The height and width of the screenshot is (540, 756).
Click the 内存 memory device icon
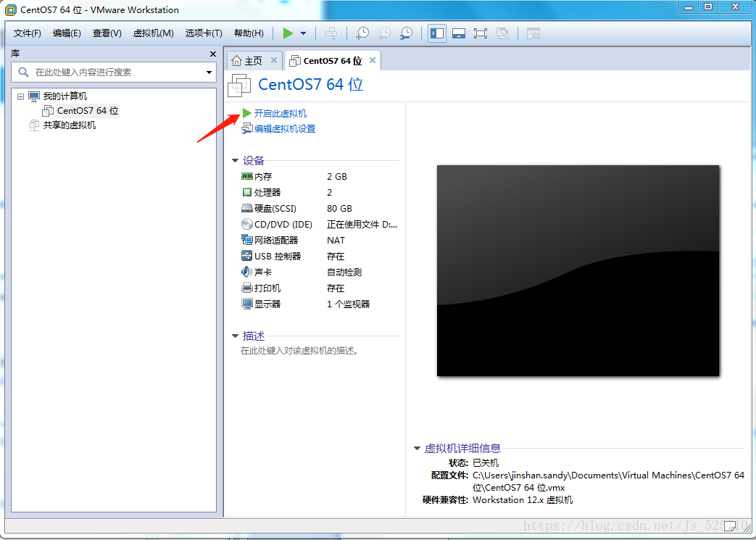click(247, 176)
